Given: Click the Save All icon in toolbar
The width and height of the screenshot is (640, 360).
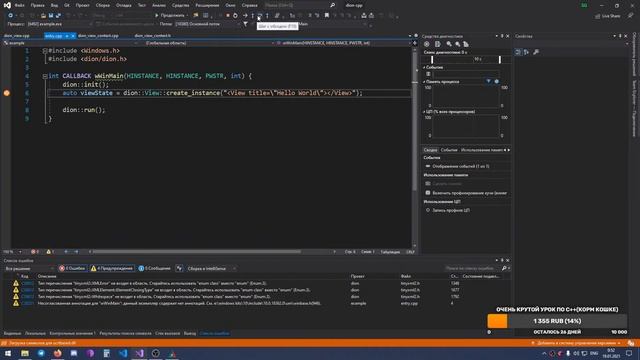Looking at the screenshot, I should tap(58, 16).
